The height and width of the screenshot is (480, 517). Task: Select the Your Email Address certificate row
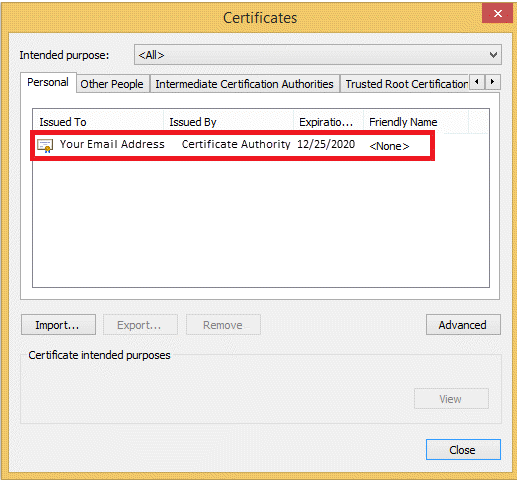(232, 146)
